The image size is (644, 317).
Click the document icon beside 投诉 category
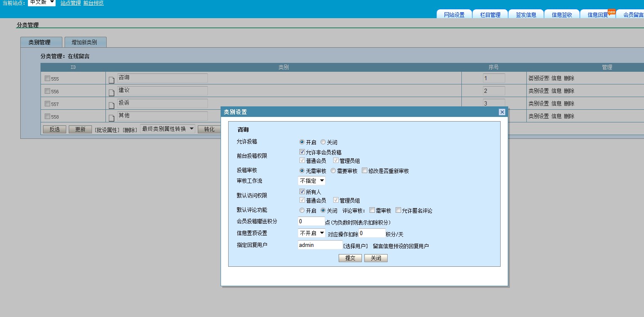pyautogui.click(x=112, y=105)
